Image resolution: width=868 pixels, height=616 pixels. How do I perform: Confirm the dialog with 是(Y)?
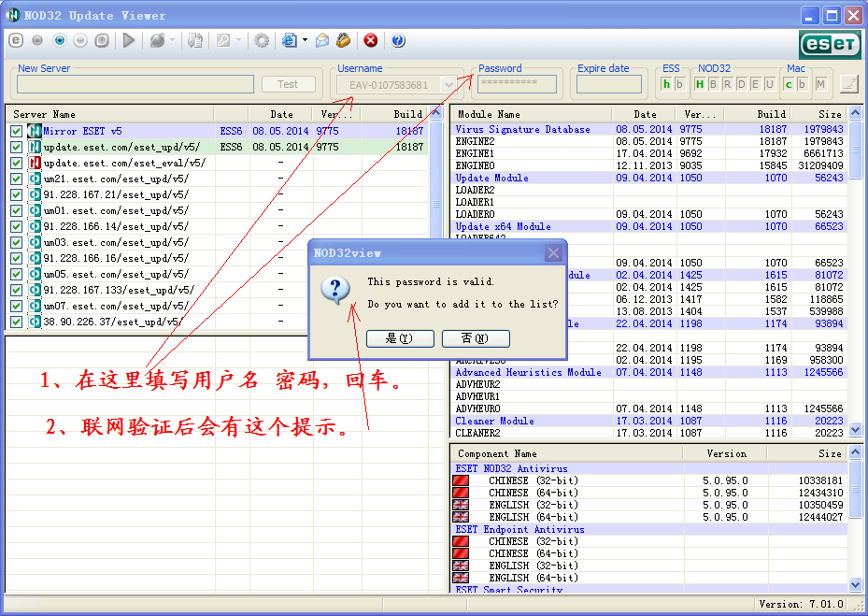click(400, 338)
